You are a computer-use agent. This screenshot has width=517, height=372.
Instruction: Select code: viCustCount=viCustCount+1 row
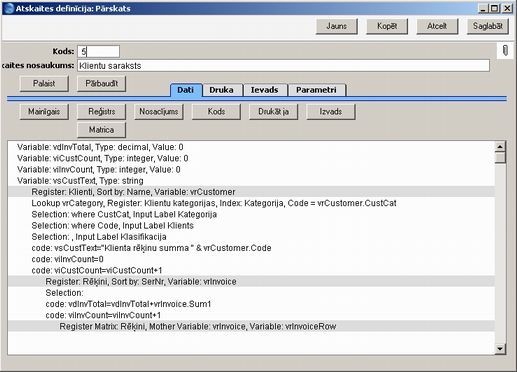tap(251, 270)
